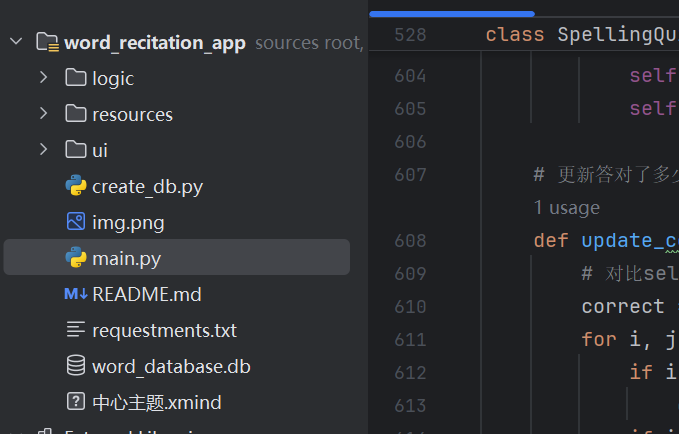This screenshot has height=434, width=679.
Task: Click the resources folder icon
Action: pos(75,114)
